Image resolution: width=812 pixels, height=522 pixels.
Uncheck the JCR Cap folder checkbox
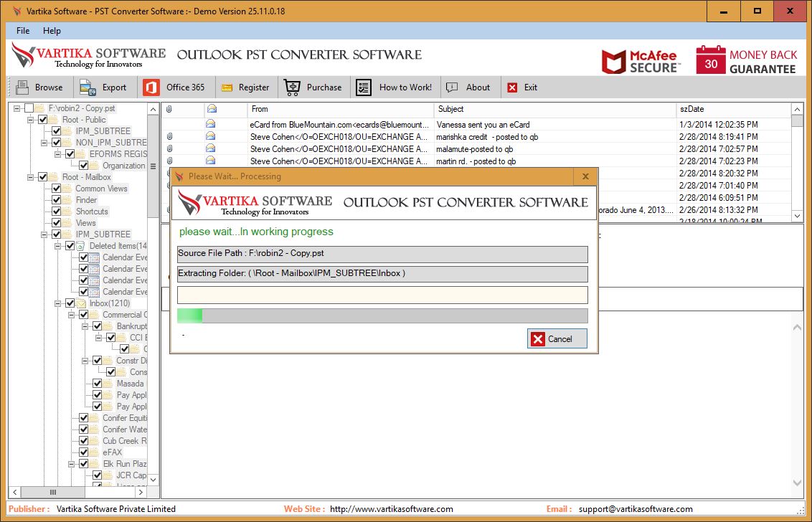click(97, 475)
